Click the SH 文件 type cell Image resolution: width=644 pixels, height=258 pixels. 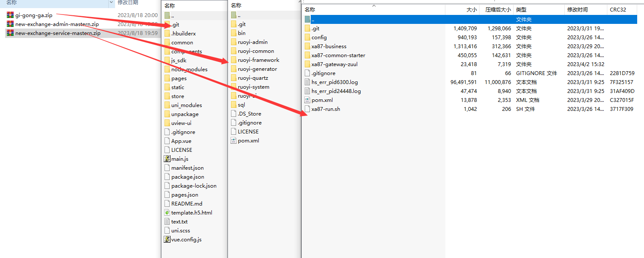[x=525, y=109]
